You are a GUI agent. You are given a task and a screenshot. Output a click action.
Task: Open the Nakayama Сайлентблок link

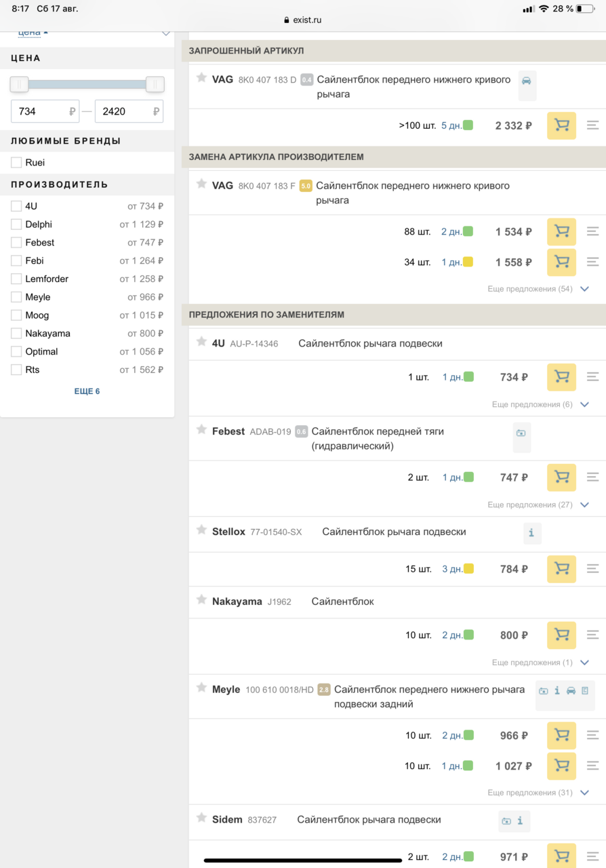342,601
